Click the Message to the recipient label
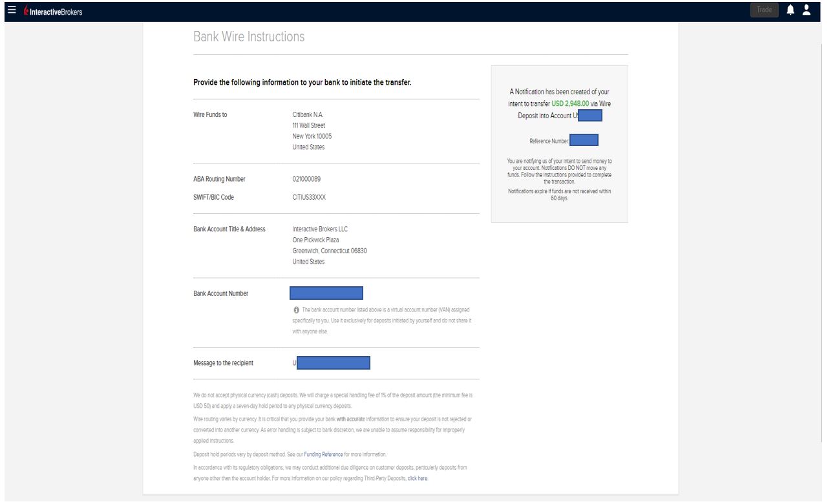The height and width of the screenshot is (504, 828). pyautogui.click(x=223, y=363)
